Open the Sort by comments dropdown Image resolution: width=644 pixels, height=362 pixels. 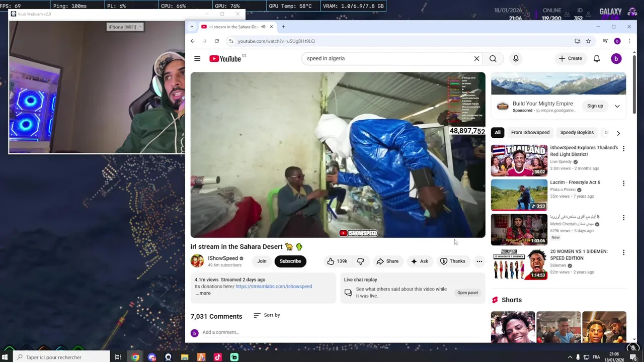[267, 315]
